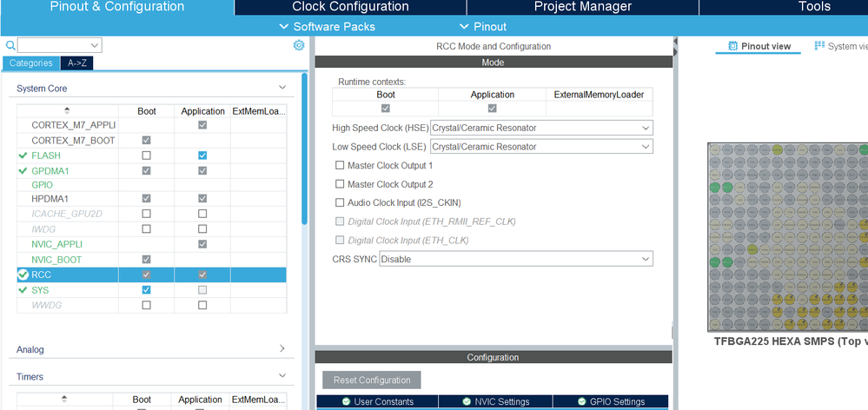
Task: Click Reset Configuration button
Action: (x=372, y=380)
